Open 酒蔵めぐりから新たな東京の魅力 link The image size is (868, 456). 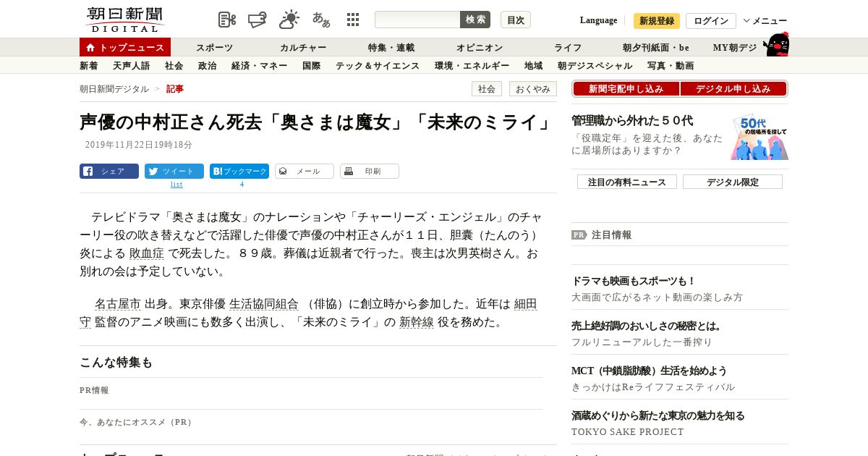[658, 415]
